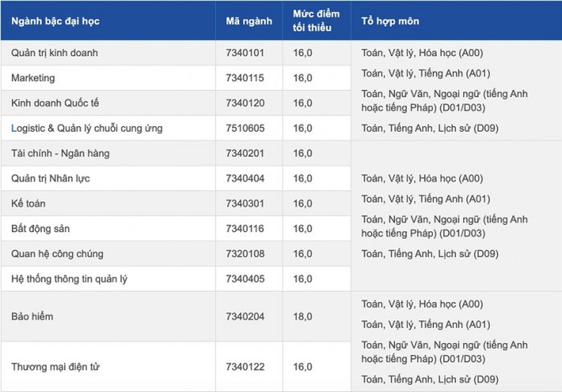Select "Hệ thống thông tin quản lý" cell
The image size is (562, 392).
(x=69, y=279)
